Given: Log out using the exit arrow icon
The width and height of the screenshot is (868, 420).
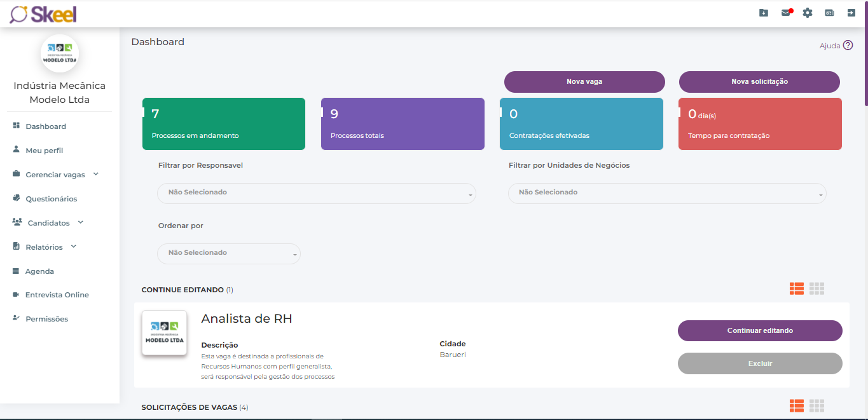Looking at the screenshot, I should tap(851, 13).
